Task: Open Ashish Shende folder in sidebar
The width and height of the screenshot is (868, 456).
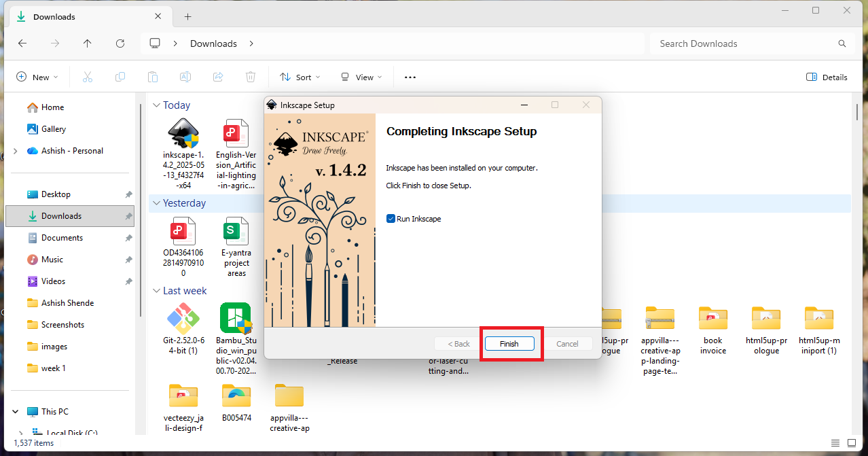Action: click(x=67, y=303)
